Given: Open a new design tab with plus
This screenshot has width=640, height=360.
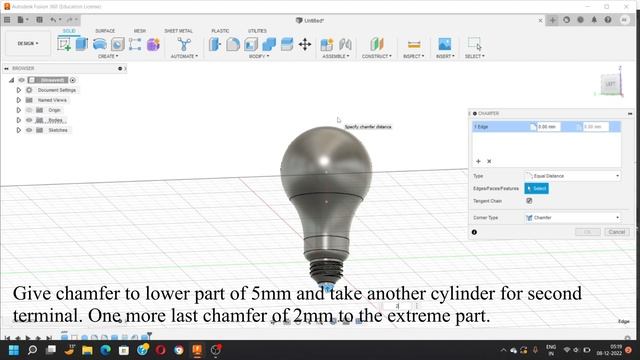Looking at the screenshot, I should 553,20.
